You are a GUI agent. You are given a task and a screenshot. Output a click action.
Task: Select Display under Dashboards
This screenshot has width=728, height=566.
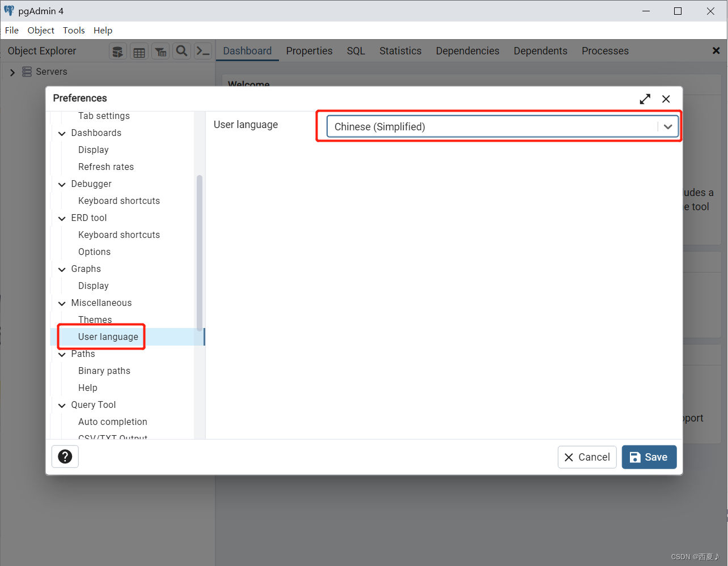pyautogui.click(x=94, y=150)
